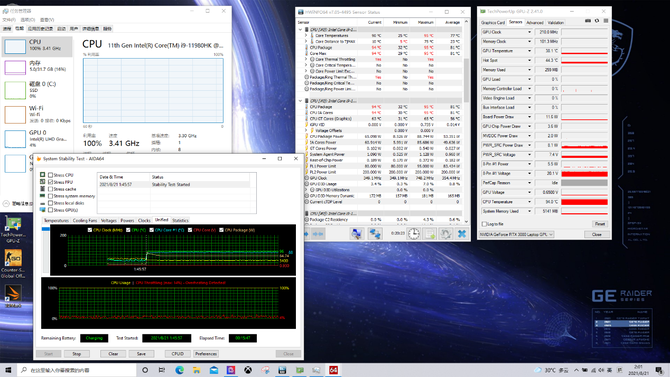Open GPU-Z hamburger menu icon
The height and width of the screenshot is (377, 670).
[605, 21]
